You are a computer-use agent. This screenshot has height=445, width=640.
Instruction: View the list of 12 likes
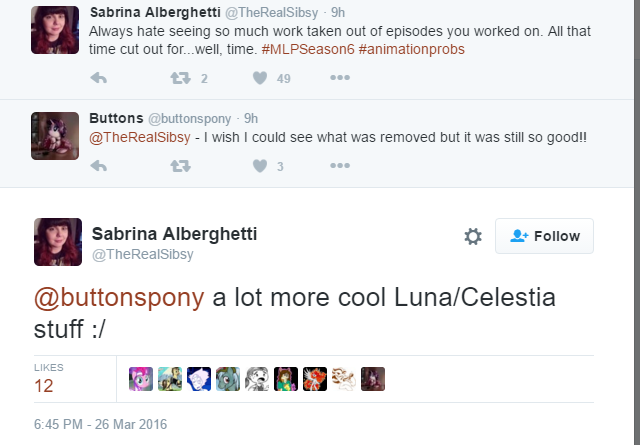[44, 385]
